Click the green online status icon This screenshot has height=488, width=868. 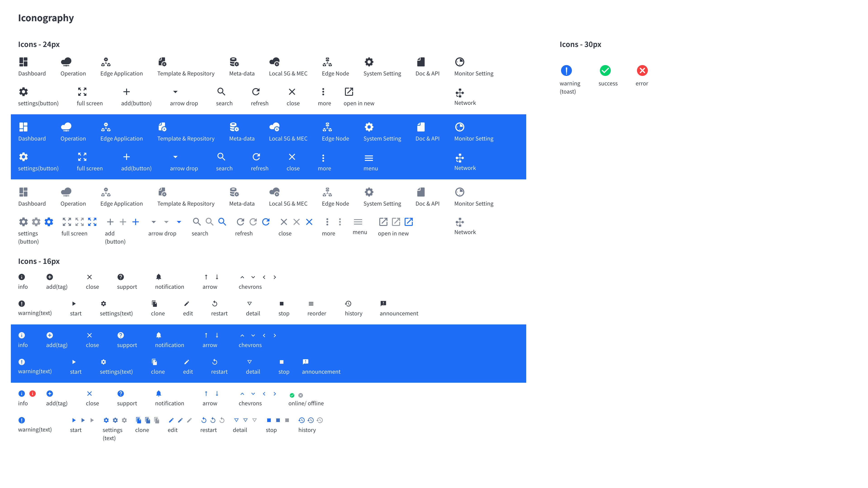click(292, 395)
